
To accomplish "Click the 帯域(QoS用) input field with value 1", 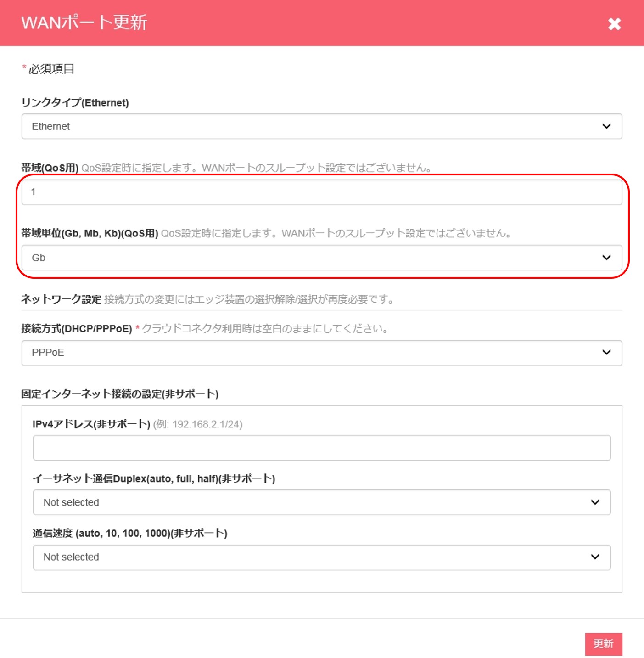I will point(322,192).
